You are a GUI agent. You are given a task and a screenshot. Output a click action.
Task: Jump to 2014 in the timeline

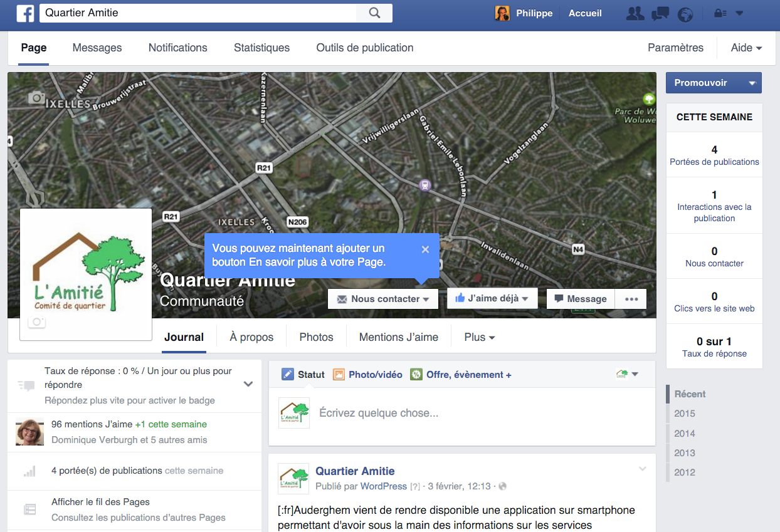(685, 433)
